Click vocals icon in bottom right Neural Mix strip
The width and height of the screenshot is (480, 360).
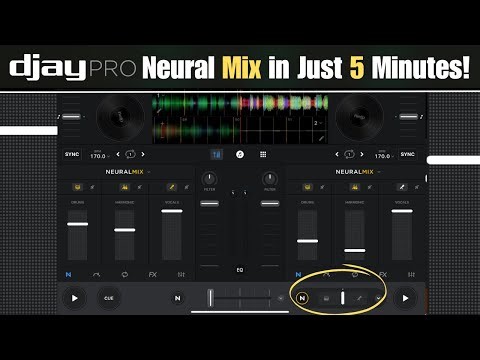click(x=359, y=298)
